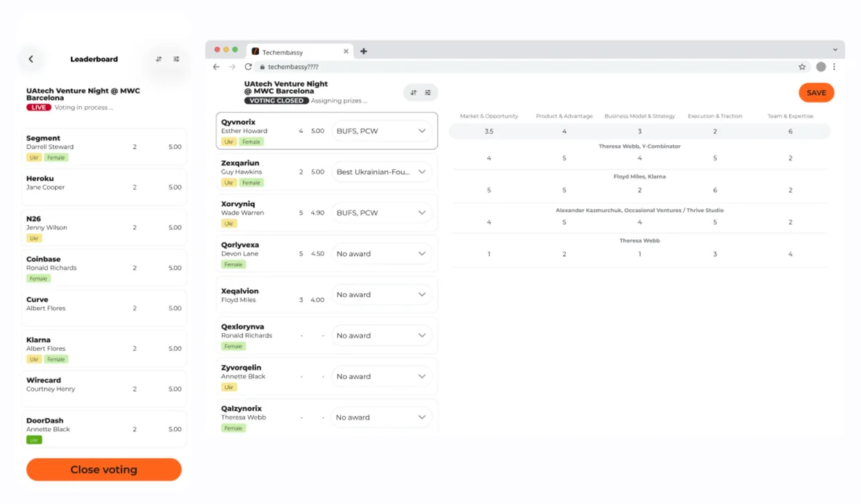Expand the award dropdown for Qyvnorix
The width and height of the screenshot is (861, 504).
(381, 131)
